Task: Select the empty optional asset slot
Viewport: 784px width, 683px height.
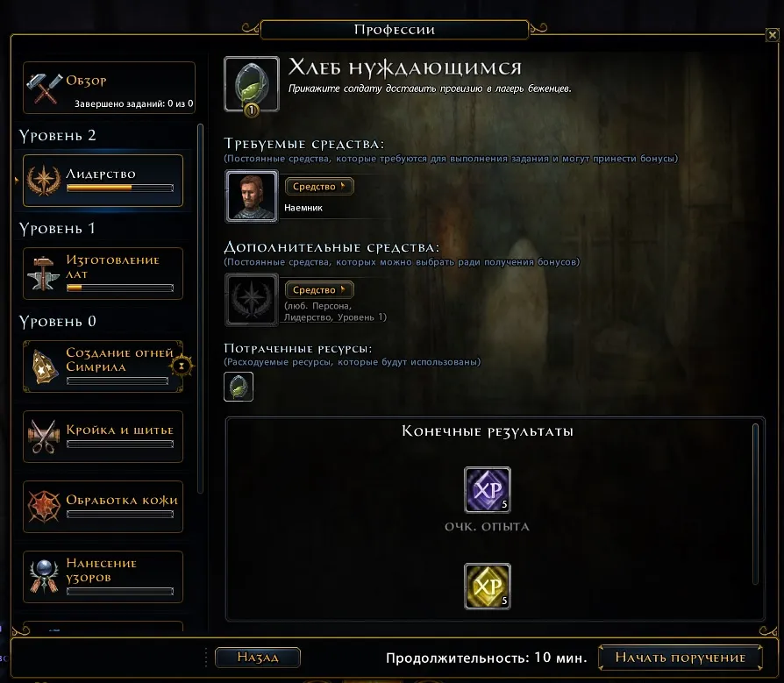Action: [252, 300]
